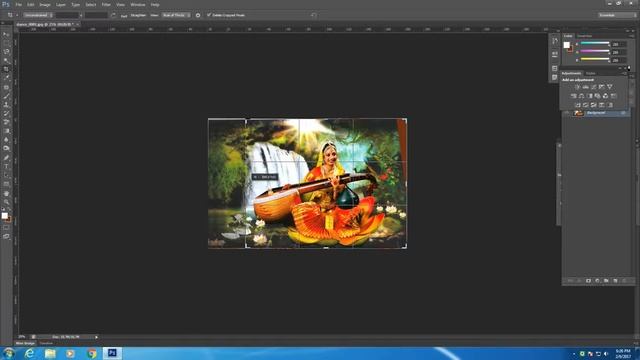Switch to the Styles tab

click(591, 73)
